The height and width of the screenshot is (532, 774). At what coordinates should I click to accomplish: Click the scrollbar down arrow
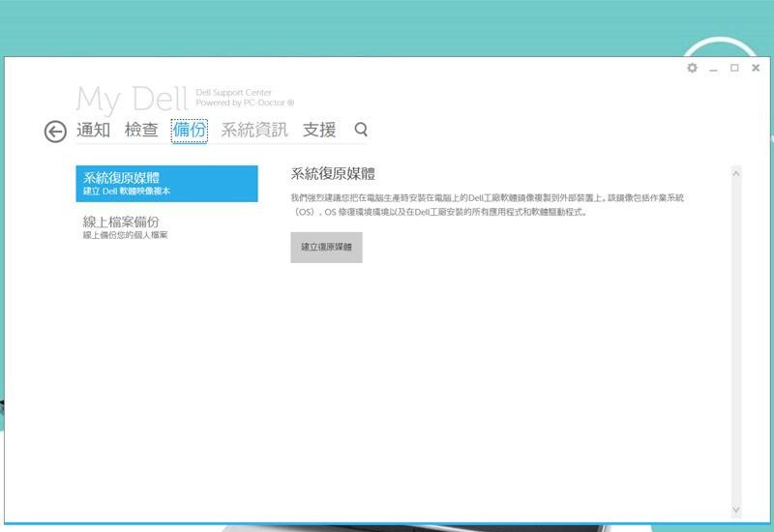click(736, 509)
